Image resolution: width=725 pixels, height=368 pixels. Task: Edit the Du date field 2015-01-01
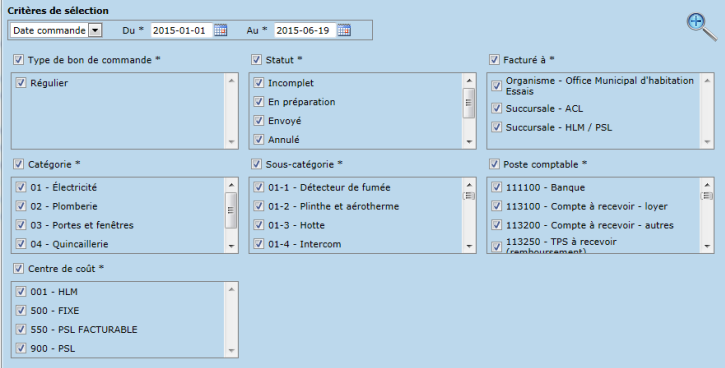pos(181,31)
